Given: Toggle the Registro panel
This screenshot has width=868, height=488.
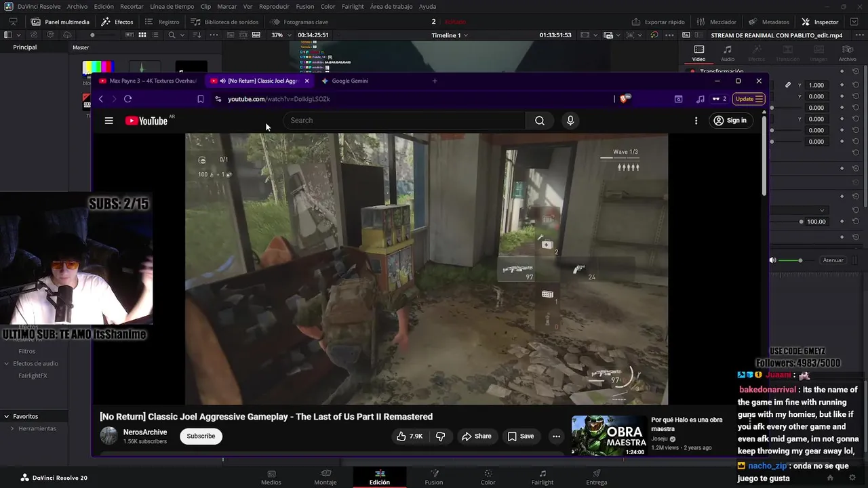Looking at the screenshot, I should coord(162,22).
